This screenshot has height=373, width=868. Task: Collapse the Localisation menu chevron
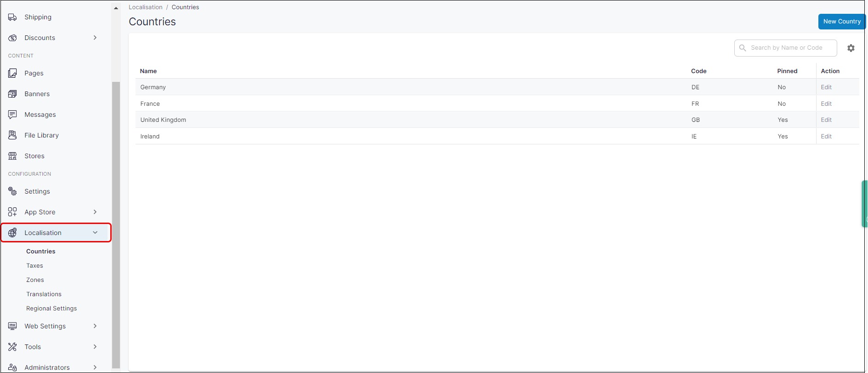pyautogui.click(x=95, y=233)
